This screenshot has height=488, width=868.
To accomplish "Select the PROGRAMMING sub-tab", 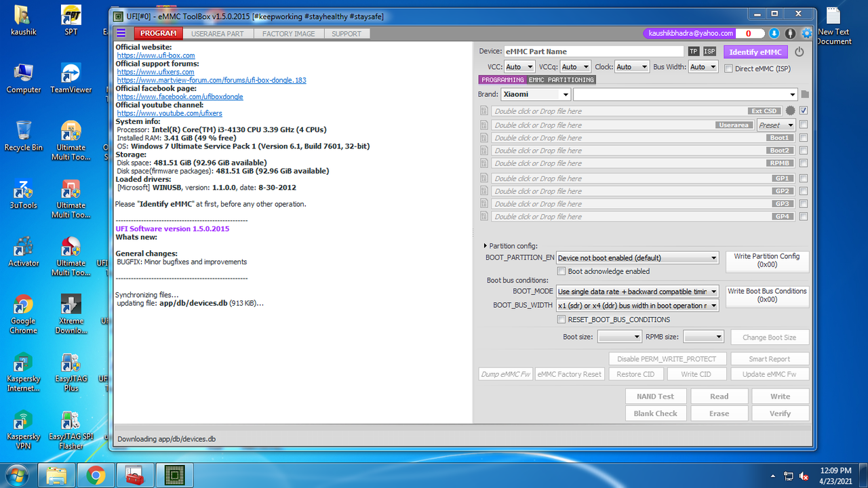I will point(502,80).
